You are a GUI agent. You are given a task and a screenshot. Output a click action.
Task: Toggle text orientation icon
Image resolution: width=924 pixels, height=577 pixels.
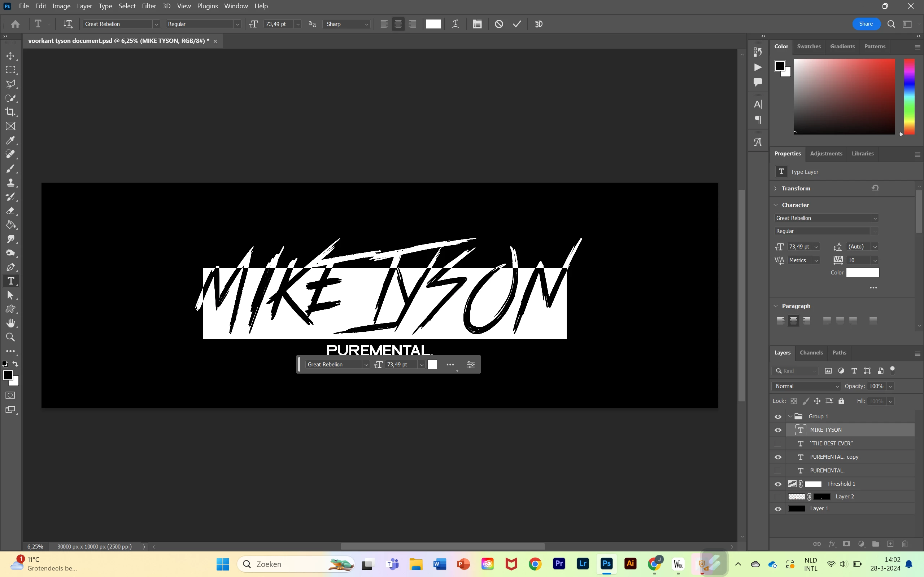pos(68,24)
